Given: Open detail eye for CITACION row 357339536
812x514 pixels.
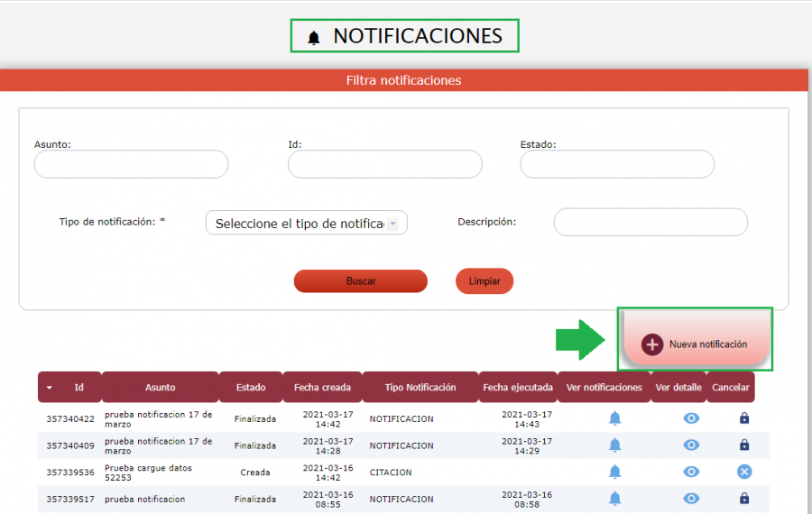Looking at the screenshot, I should pos(691,472).
